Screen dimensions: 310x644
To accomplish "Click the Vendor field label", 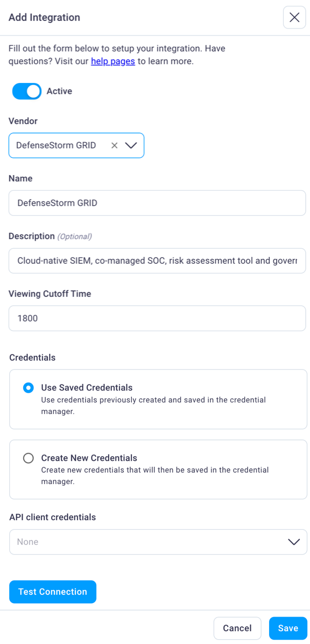I will tap(23, 121).
